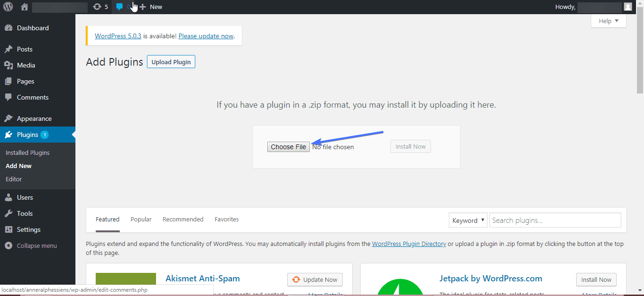Open the Users menu item

[x=25, y=197]
